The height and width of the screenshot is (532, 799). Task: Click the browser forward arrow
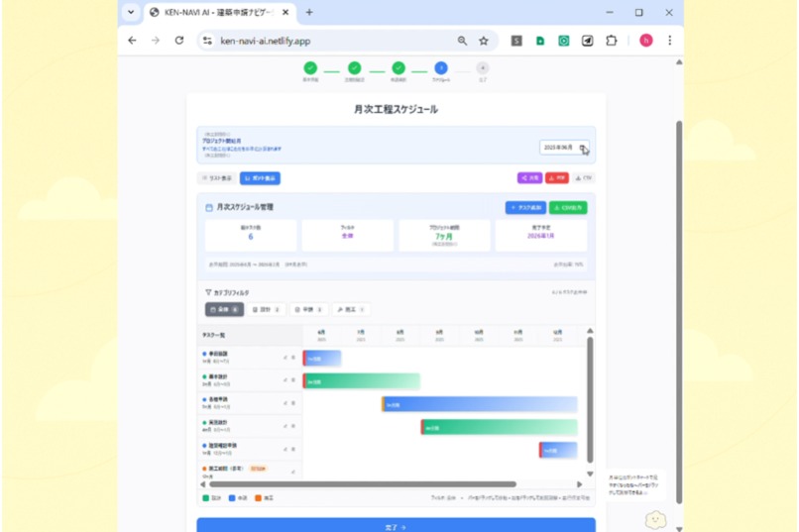tap(156, 41)
